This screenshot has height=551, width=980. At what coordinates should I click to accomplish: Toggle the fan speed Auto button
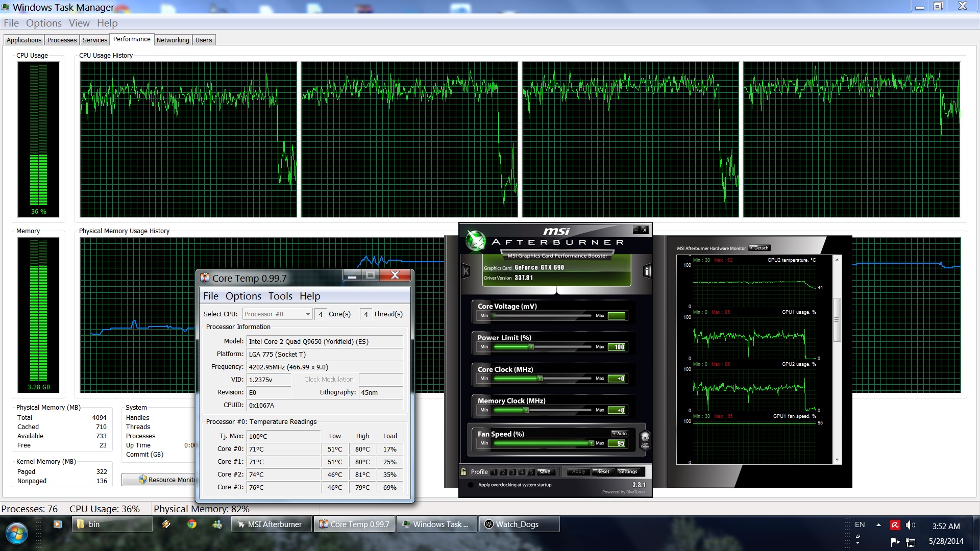[620, 434]
